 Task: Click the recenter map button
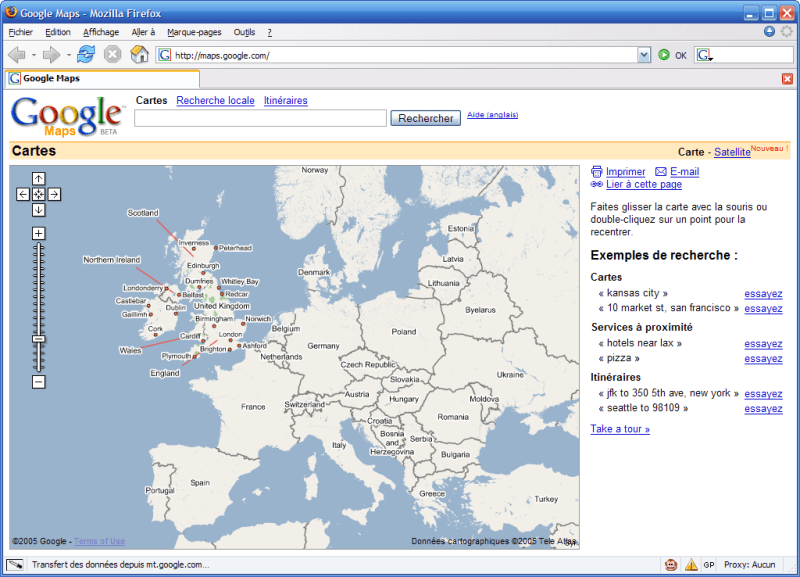tap(39, 194)
